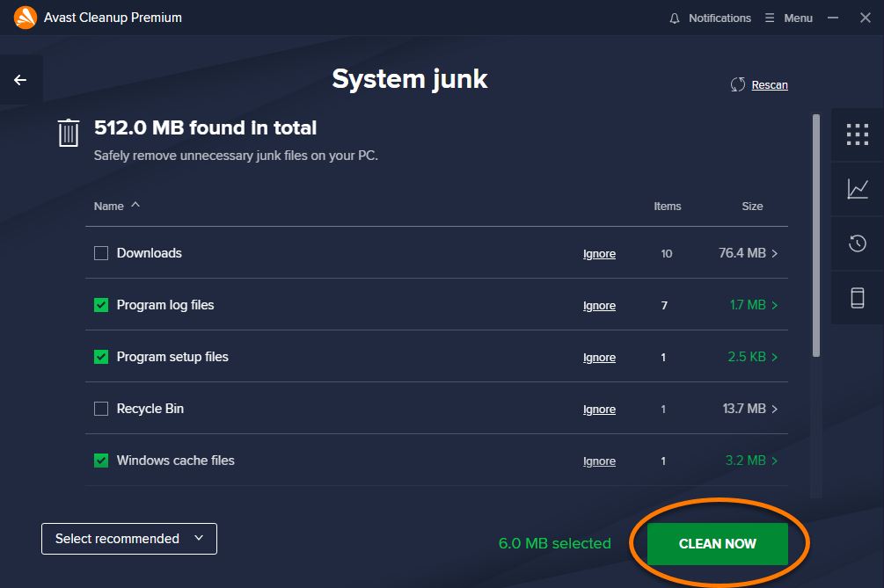
Task: Click the vertical list scrollbar
Action: click(815, 236)
